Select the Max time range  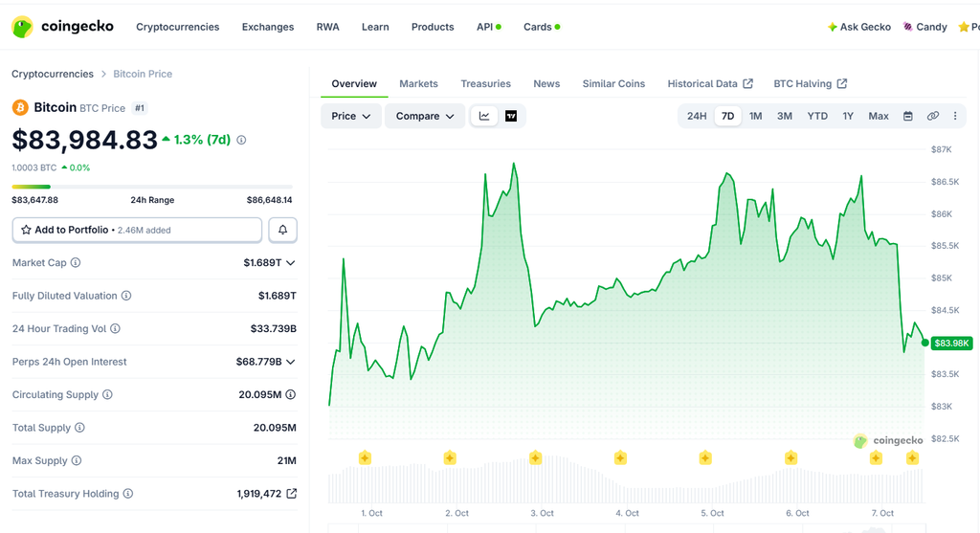pyautogui.click(x=879, y=116)
